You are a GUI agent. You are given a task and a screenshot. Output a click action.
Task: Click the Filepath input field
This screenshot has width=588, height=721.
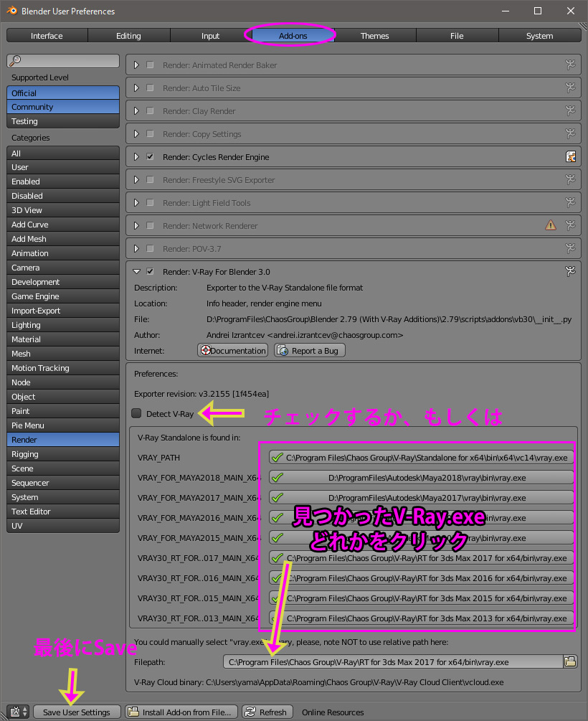[x=393, y=661]
